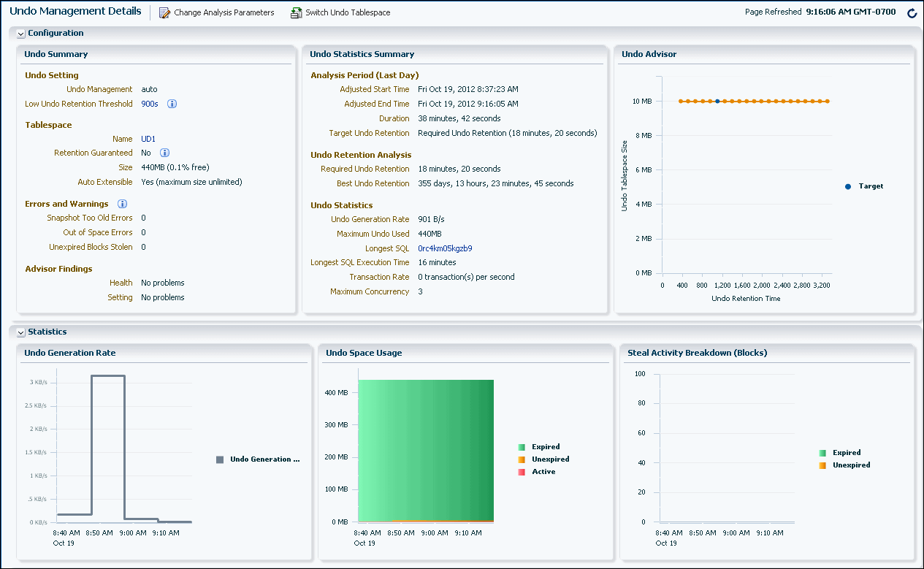924x569 pixels.
Task: Open info icon next to Retention Guaranteed
Action: pyautogui.click(x=165, y=153)
